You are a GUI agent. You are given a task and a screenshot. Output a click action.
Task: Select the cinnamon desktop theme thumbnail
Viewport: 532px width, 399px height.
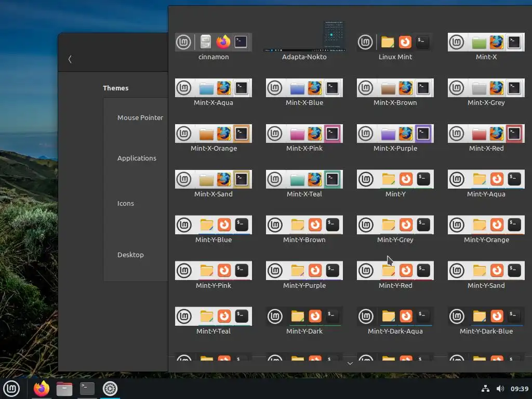tap(214, 42)
